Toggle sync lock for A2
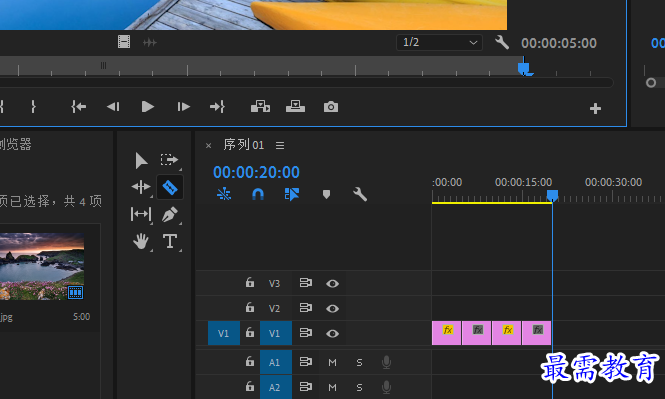This screenshot has height=399, width=665. coord(306,386)
